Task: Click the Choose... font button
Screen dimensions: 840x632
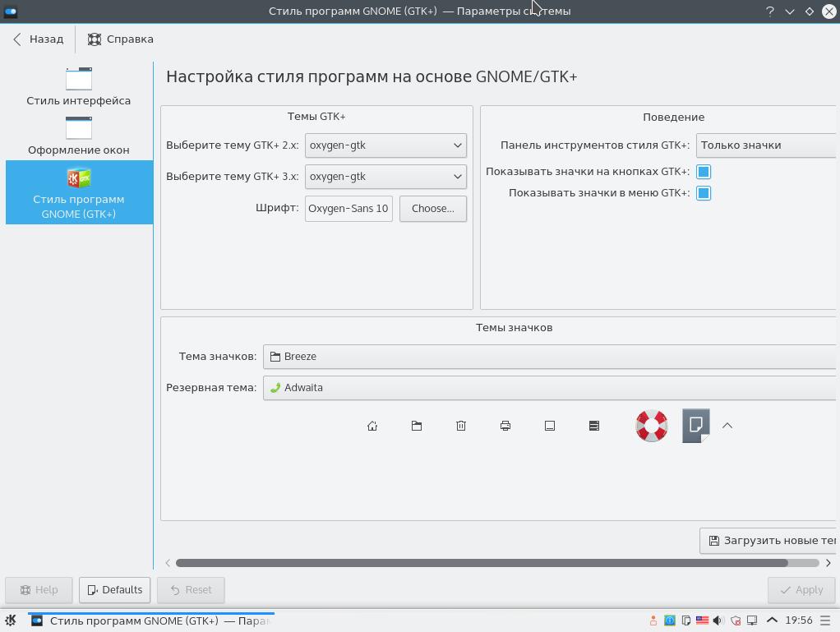Action: pyautogui.click(x=433, y=209)
